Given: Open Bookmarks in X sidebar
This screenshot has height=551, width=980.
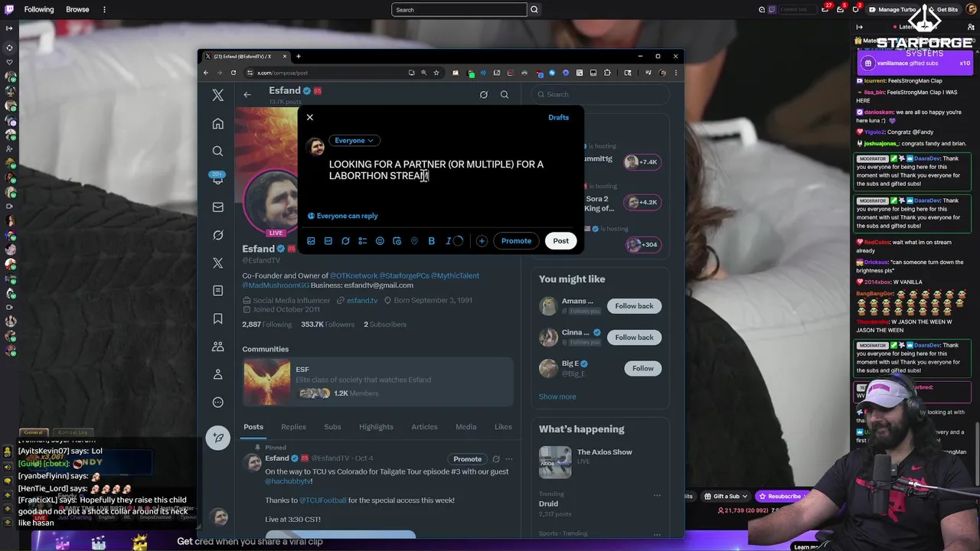Looking at the screenshot, I should pos(218,318).
